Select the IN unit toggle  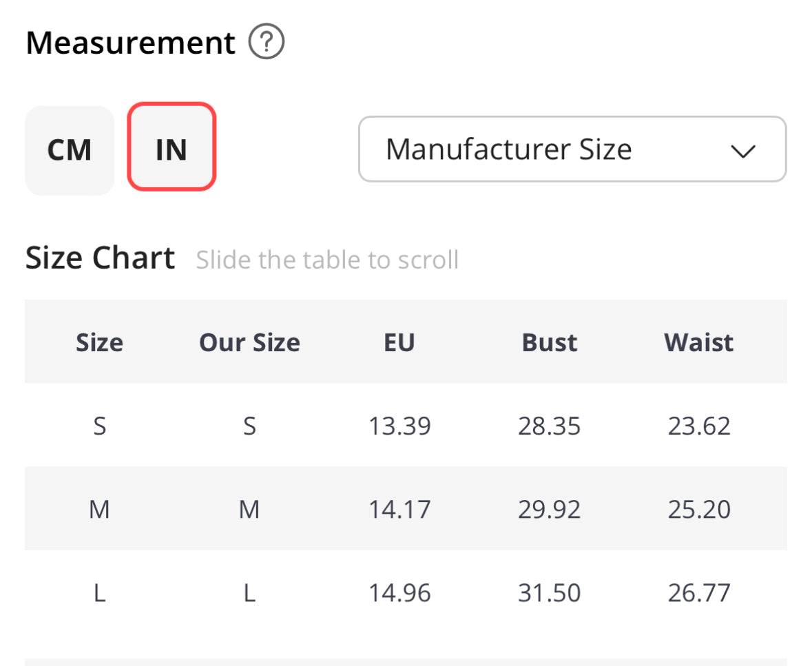pyautogui.click(x=171, y=147)
